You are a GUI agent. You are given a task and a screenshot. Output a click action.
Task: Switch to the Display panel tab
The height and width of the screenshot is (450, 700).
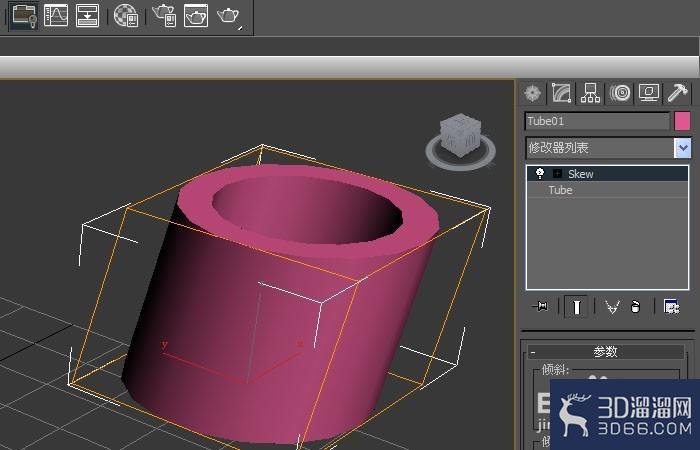click(x=649, y=93)
